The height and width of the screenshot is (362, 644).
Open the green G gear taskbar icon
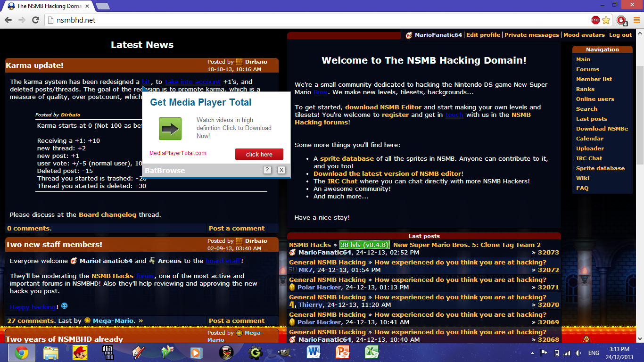click(x=255, y=353)
